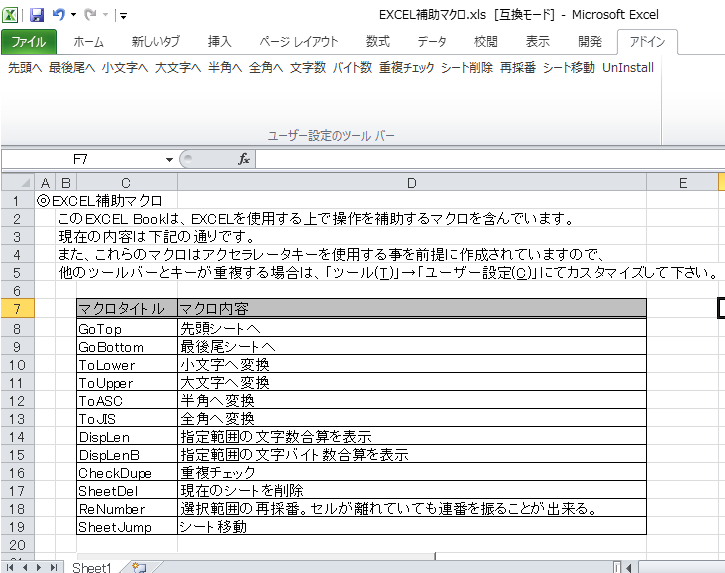This screenshot has height=573, width=725.
Task: Click the insert new worksheet tab icon
Action: coord(139,567)
